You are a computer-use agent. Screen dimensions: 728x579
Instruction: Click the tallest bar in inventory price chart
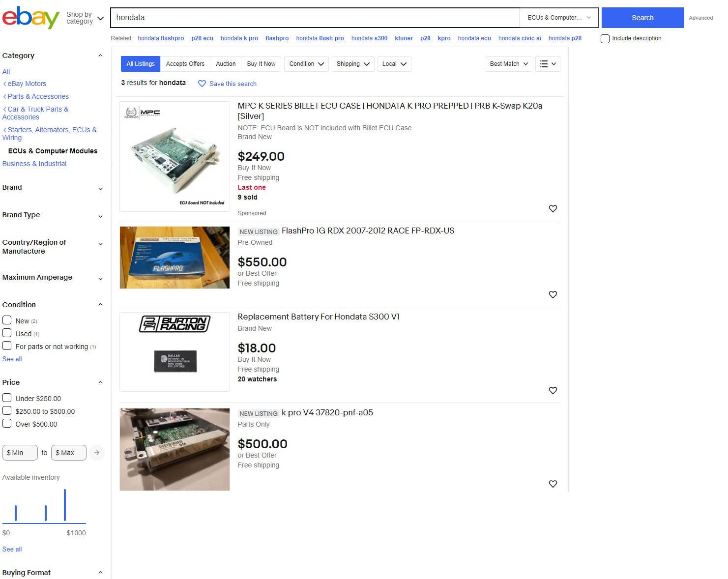(x=65, y=505)
